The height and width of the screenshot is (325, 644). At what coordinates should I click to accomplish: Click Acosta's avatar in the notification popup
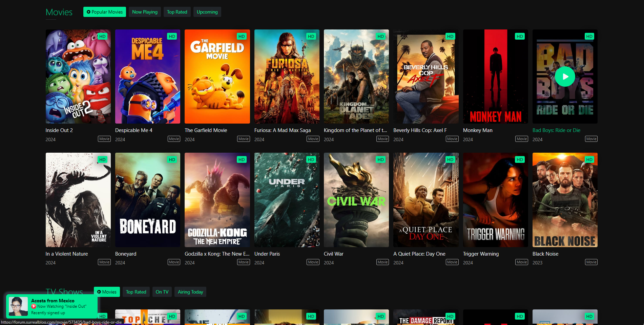tap(18, 306)
